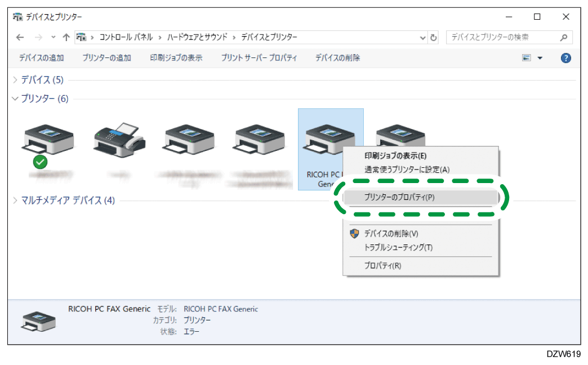
Task: Select the RICOH PC FAX Generic printer icon
Action: pos(330,139)
